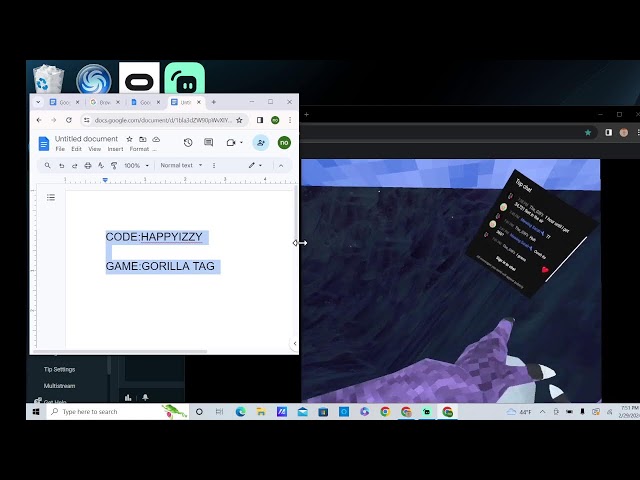The width and height of the screenshot is (640, 480).
Task: Open version history clock icon
Action: [x=188, y=143]
